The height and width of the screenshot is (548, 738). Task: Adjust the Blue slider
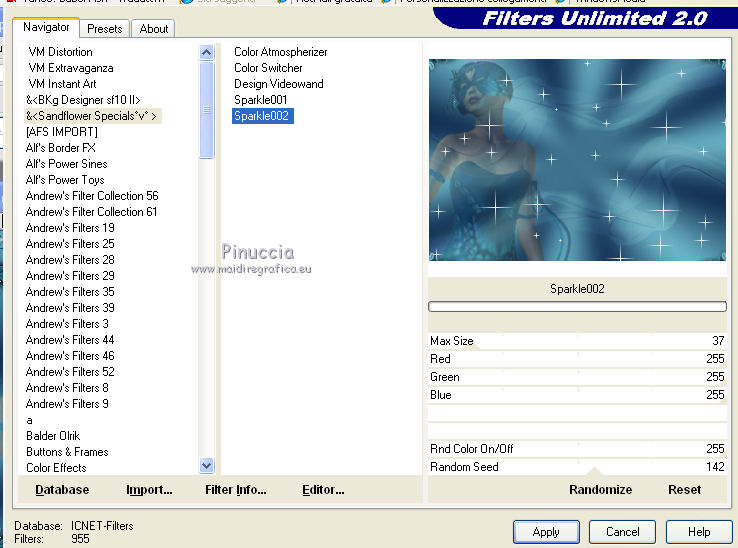click(577, 395)
